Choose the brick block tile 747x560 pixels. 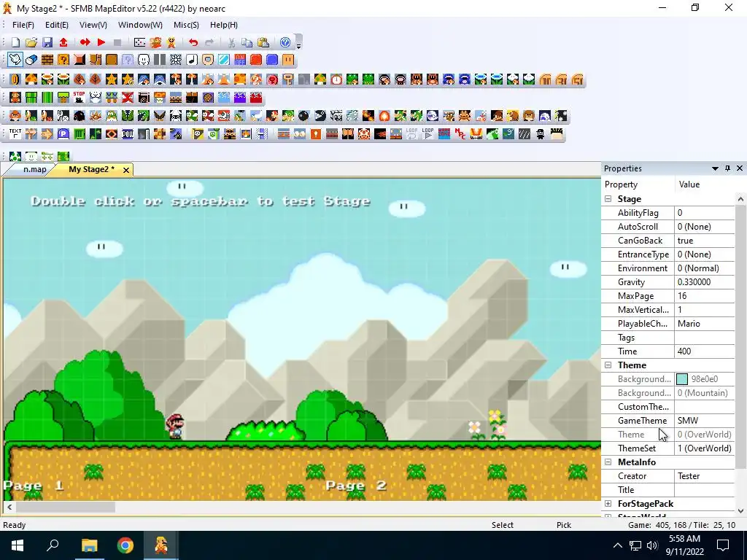tap(47, 60)
